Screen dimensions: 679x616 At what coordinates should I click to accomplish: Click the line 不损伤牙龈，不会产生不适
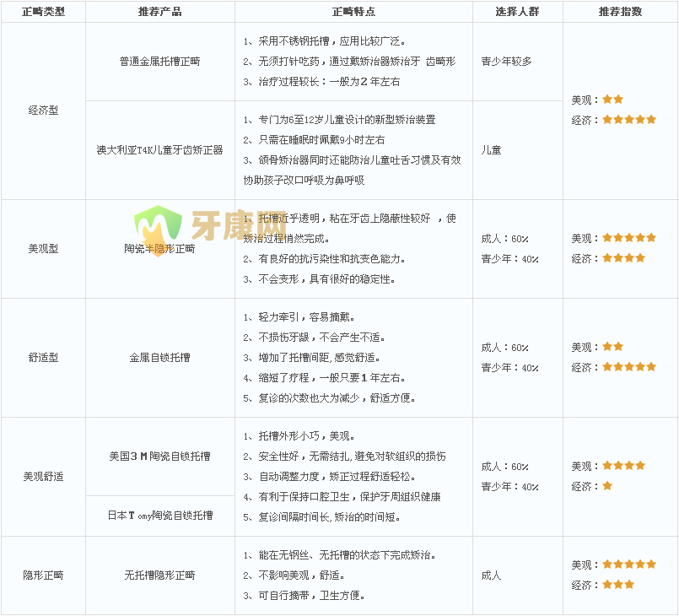coord(314,338)
